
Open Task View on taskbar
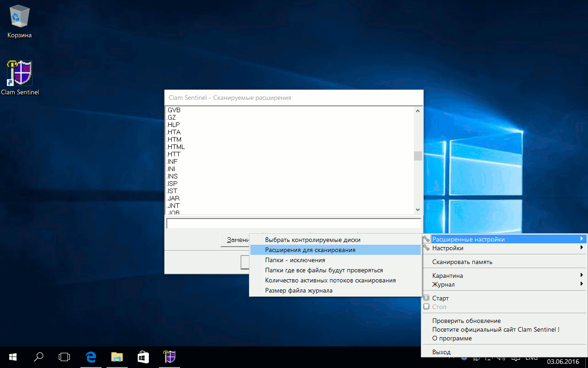pos(65,357)
